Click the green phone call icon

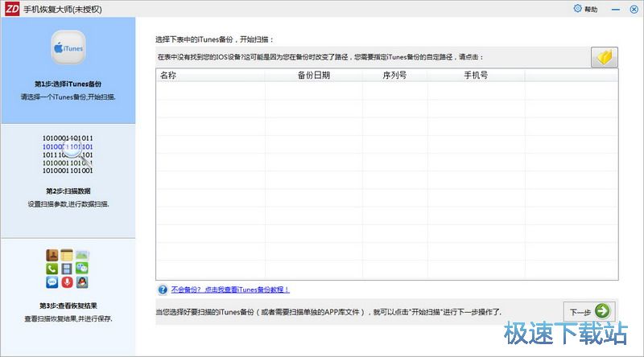(x=52, y=269)
